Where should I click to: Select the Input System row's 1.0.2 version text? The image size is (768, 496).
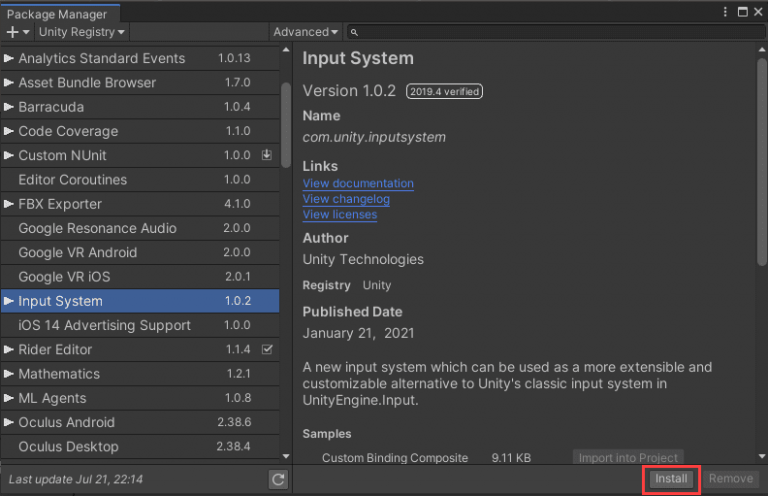click(238, 301)
